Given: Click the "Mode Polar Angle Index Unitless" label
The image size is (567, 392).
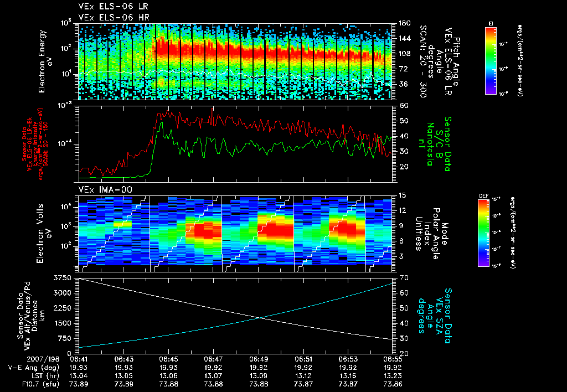Looking at the screenshot, I should click(432, 234).
